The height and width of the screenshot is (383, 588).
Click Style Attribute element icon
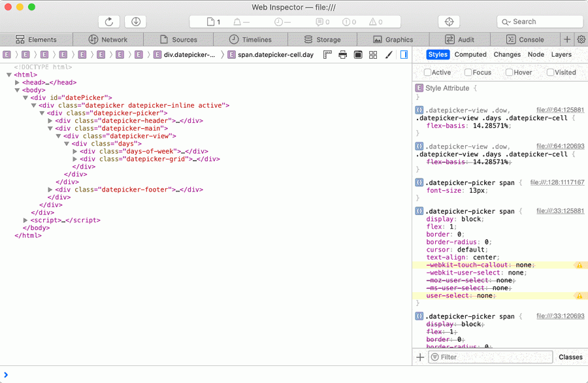419,88
